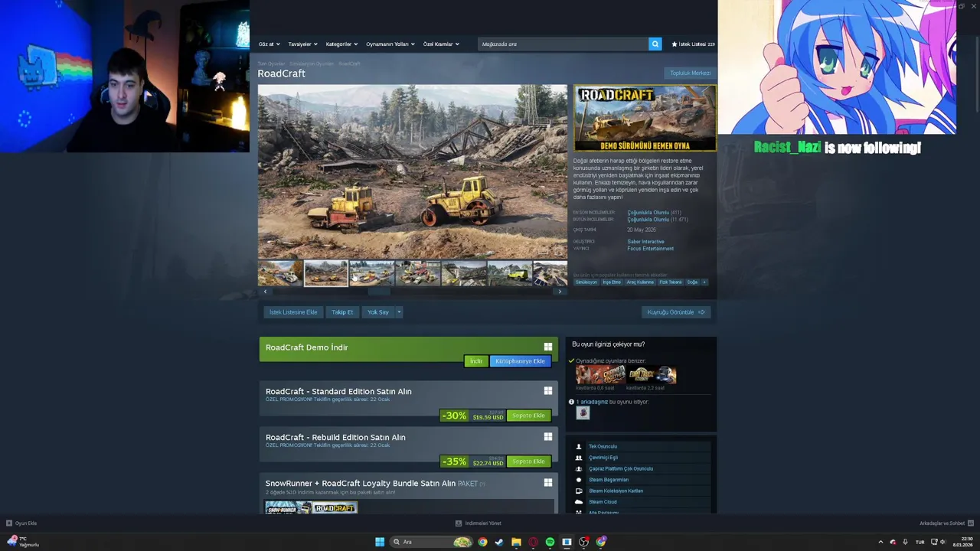980x551 pixels.
Task: Expand the Tavsiyeler menu
Action: click(x=302, y=44)
